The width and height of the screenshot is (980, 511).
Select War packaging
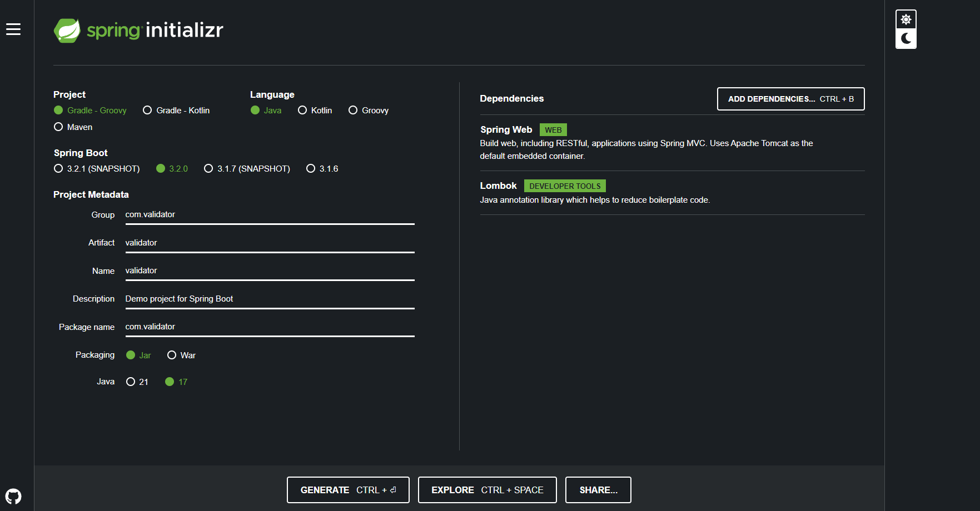click(x=181, y=355)
